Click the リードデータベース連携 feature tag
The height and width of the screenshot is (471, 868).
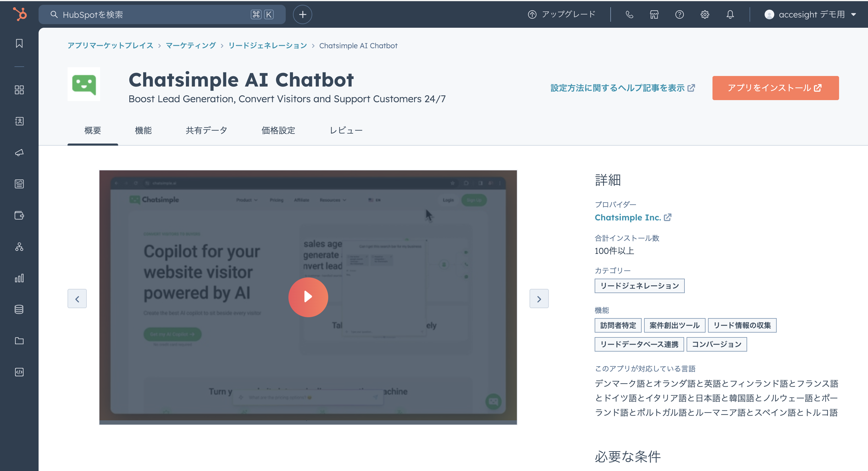(639, 344)
